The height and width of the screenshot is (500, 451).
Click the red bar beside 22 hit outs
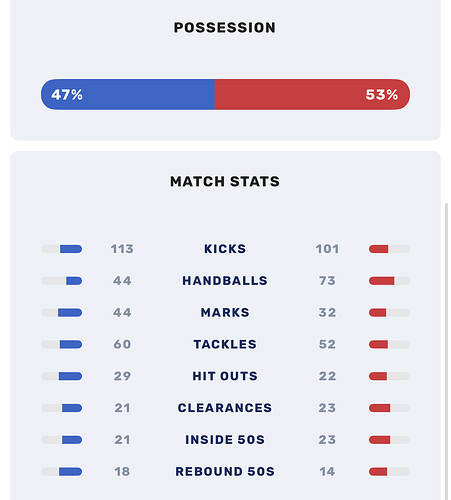[378, 376]
